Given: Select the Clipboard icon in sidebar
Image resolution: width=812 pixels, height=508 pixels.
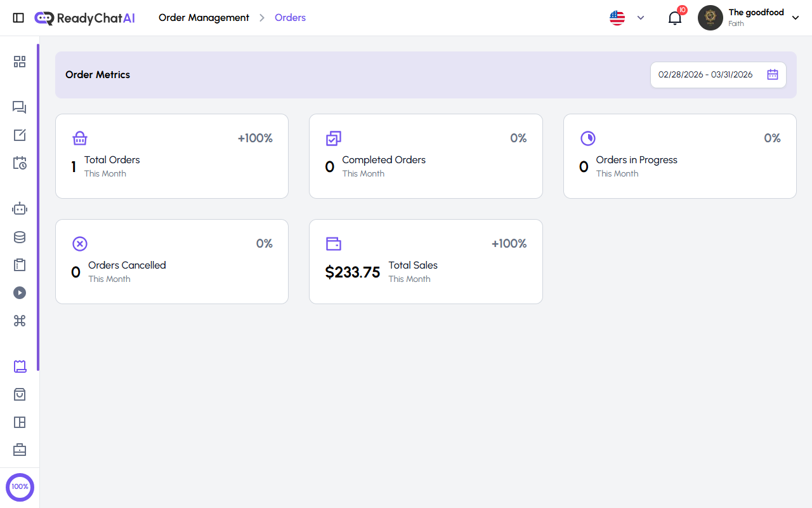Looking at the screenshot, I should (x=20, y=265).
